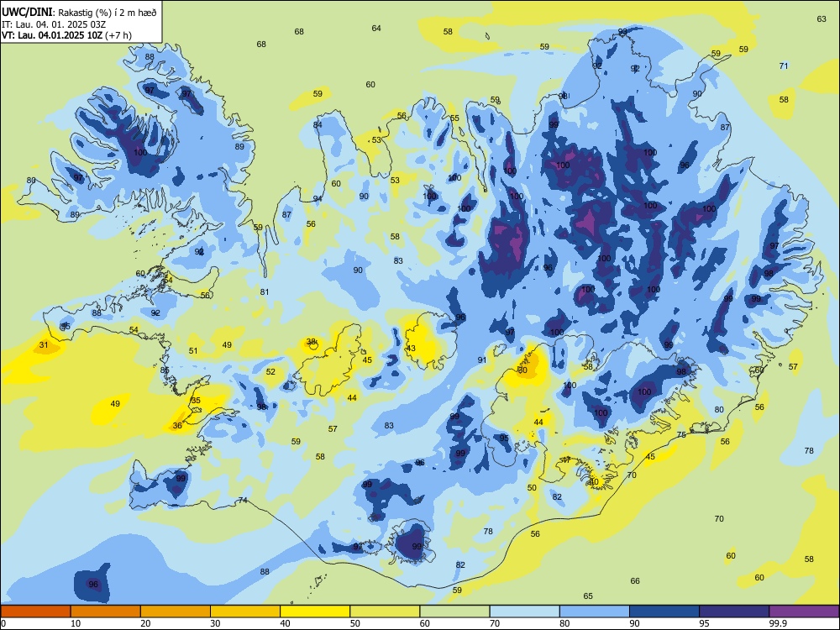Viewport: 840px width, 630px height.
Task: Click the map value '66' in the southern ocean
Action: 635,580
